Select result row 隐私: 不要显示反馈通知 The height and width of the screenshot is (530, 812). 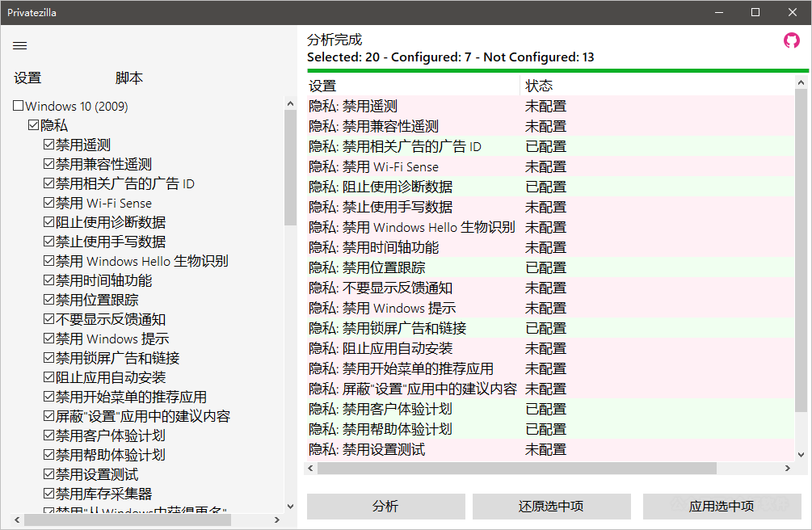click(x=550, y=288)
